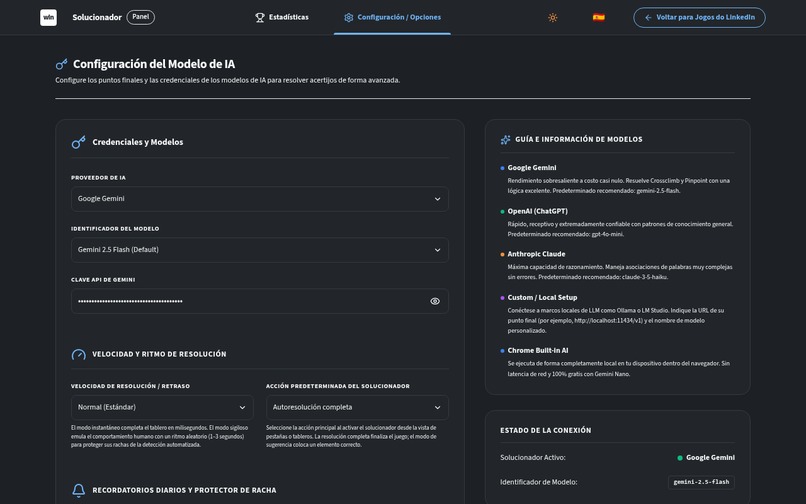
Task: Toggle light theme with the sun icon
Action: pyautogui.click(x=553, y=17)
